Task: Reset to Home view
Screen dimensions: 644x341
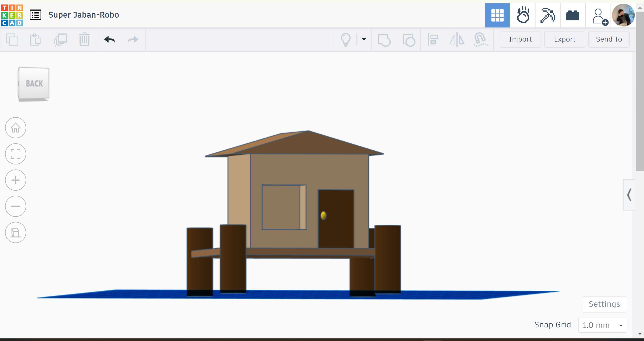Action: (16, 128)
